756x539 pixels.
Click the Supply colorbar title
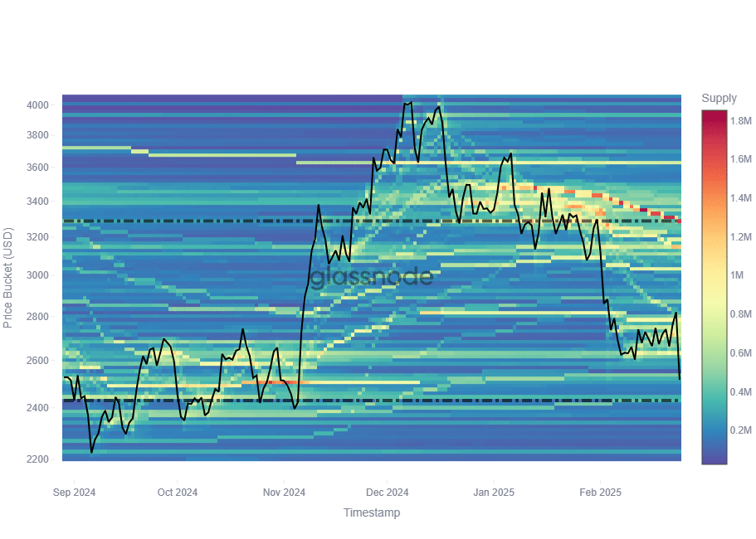point(719,99)
